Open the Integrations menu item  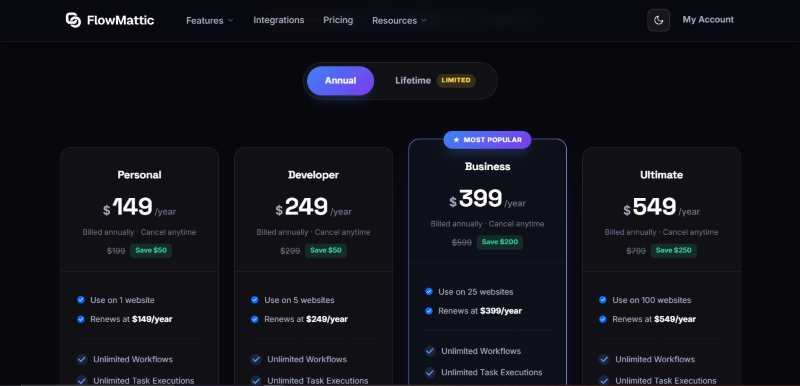[279, 20]
